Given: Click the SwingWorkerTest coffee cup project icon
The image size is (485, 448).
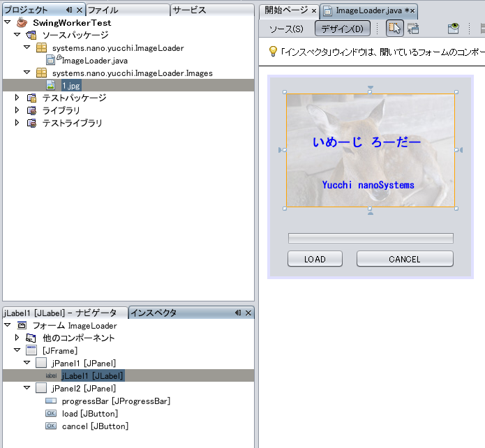Looking at the screenshot, I should coord(22,22).
